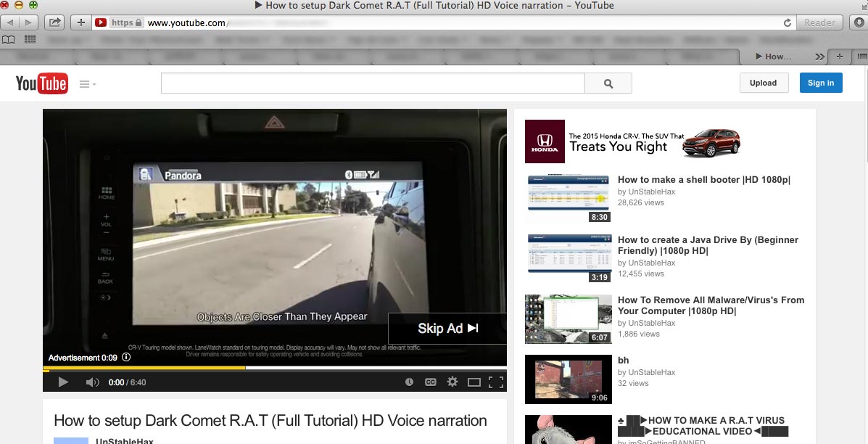Click the Watch Later clock icon
Screen dimensions: 868x444
(x=409, y=382)
